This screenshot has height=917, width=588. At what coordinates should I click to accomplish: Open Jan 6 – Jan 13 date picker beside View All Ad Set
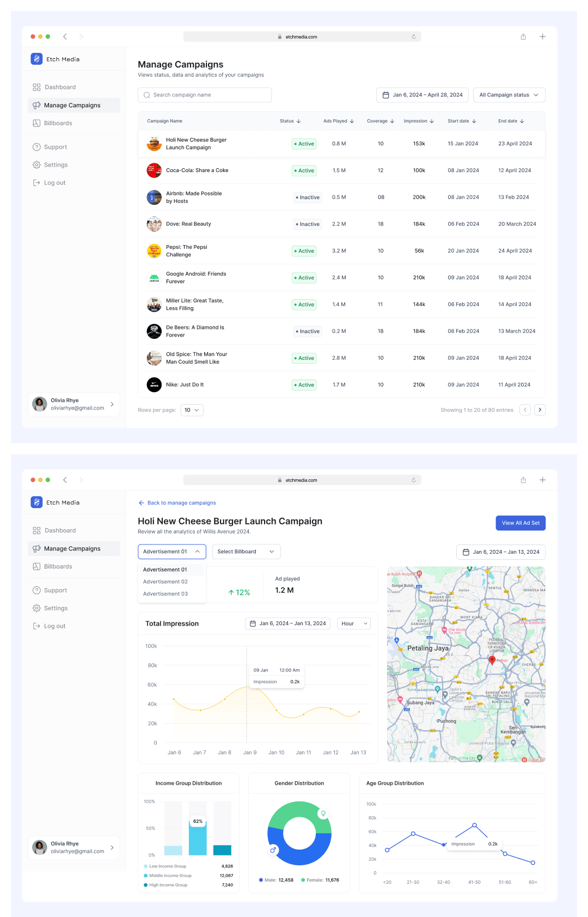click(x=501, y=552)
